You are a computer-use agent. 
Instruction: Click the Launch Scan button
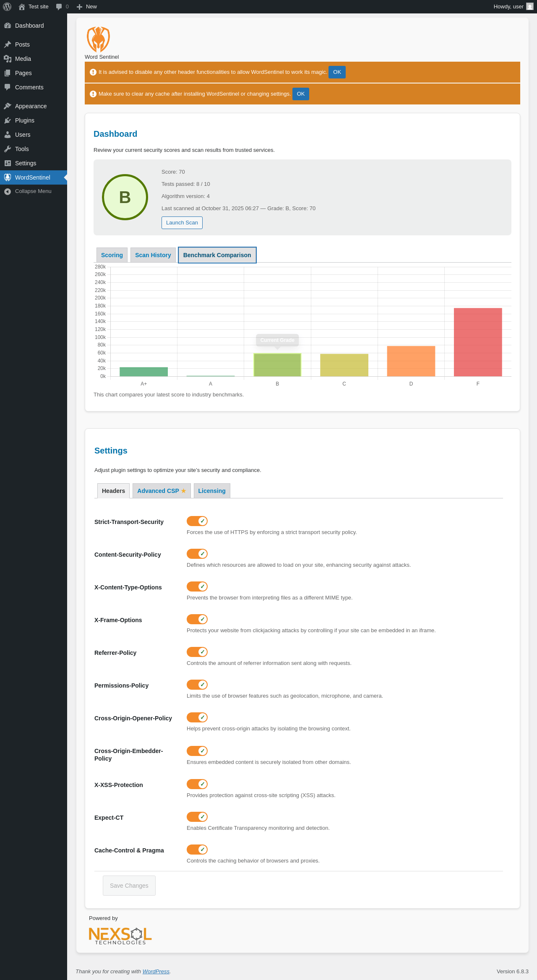[182, 223]
